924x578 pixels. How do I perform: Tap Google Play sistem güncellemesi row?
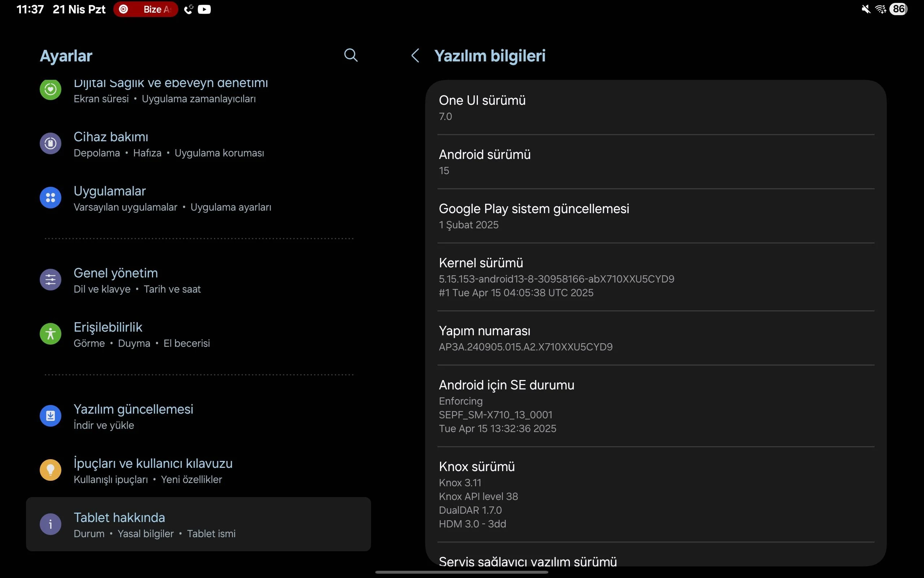(x=655, y=216)
